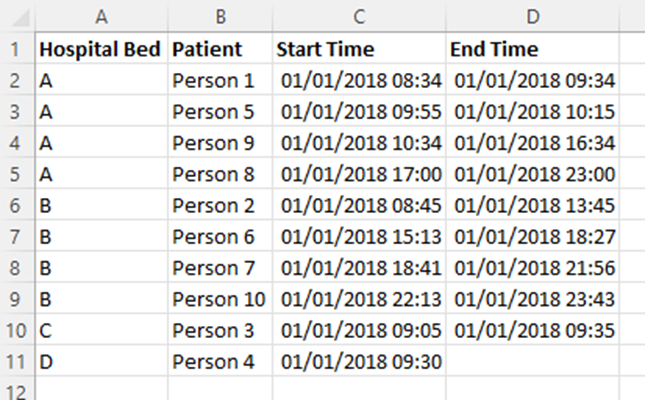This screenshot has height=400, width=645.
Task: Select column A header
Action: click(x=100, y=17)
